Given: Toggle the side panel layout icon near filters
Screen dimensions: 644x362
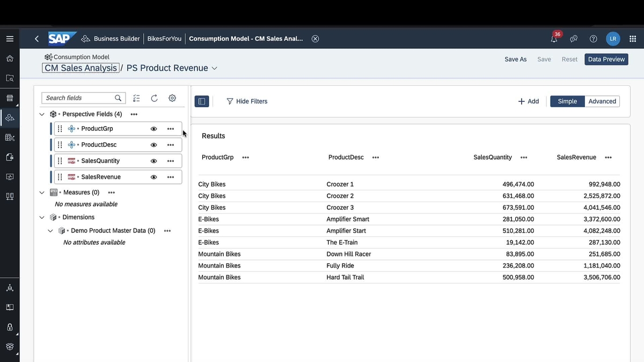Looking at the screenshot, I should coord(202,101).
